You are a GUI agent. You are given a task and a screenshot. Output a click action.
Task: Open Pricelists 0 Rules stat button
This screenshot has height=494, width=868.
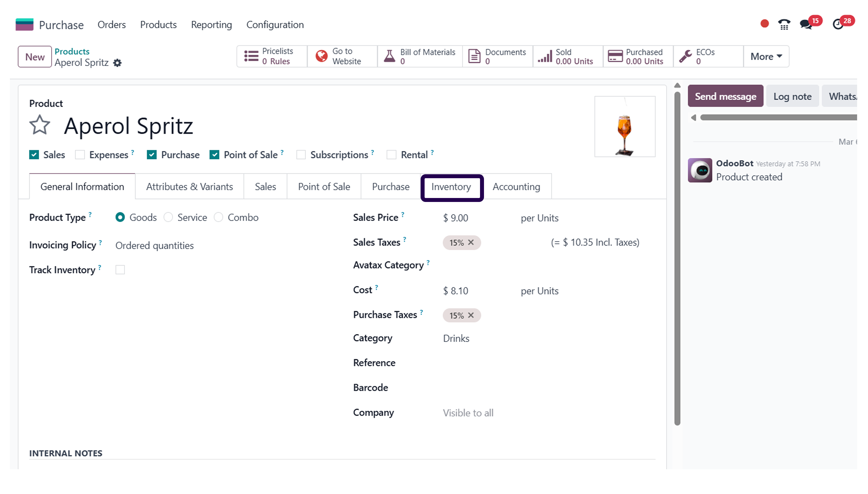272,56
